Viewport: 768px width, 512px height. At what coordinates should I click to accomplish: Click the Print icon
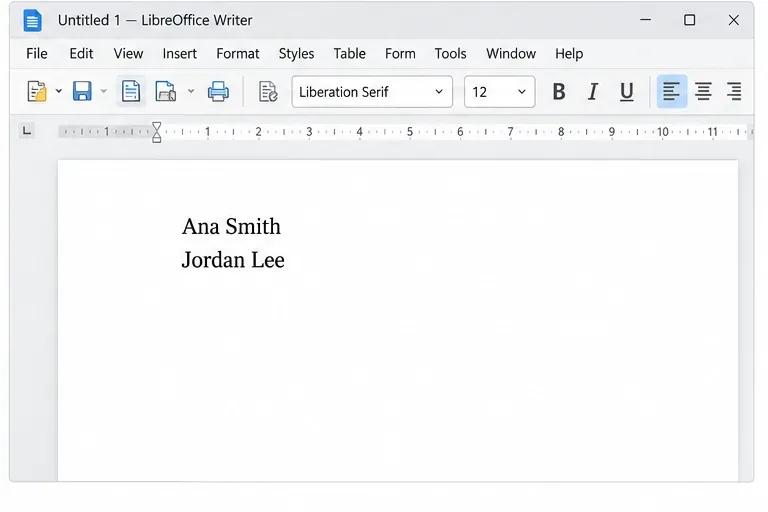click(218, 92)
